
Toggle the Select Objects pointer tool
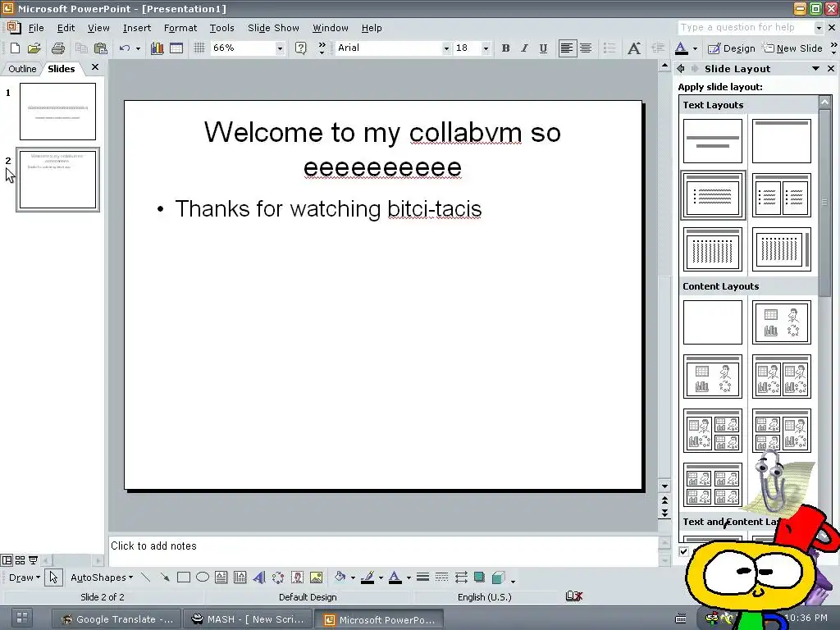[x=53, y=577]
